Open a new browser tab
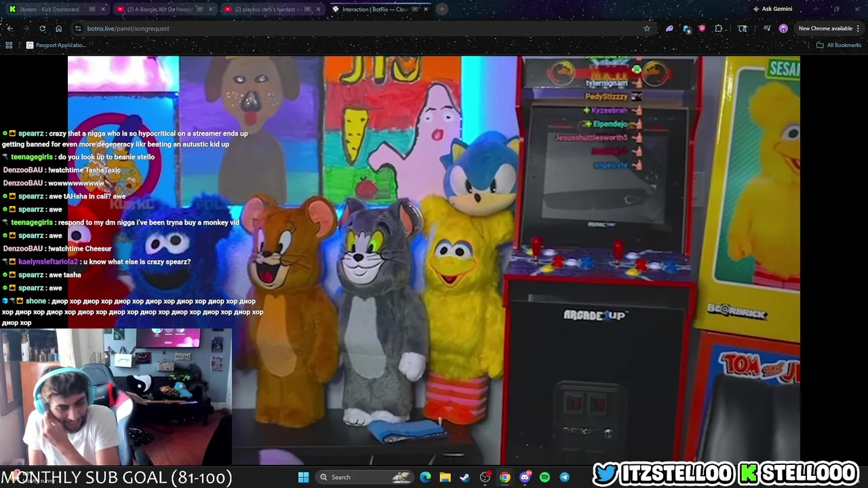 (x=441, y=9)
